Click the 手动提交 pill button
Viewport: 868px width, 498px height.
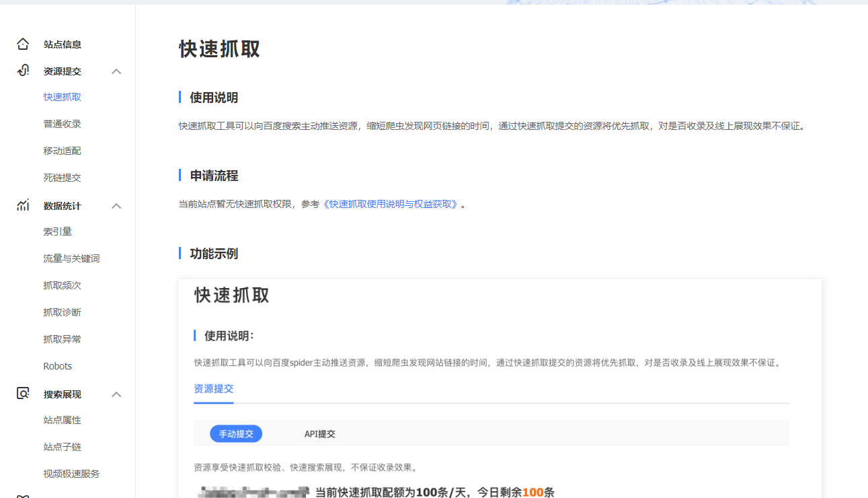[x=236, y=434]
